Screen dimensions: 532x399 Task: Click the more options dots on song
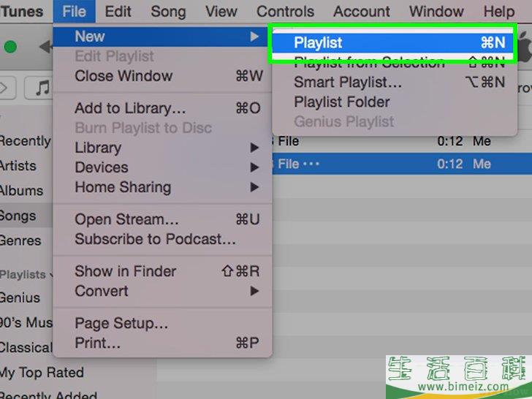(x=311, y=164)
